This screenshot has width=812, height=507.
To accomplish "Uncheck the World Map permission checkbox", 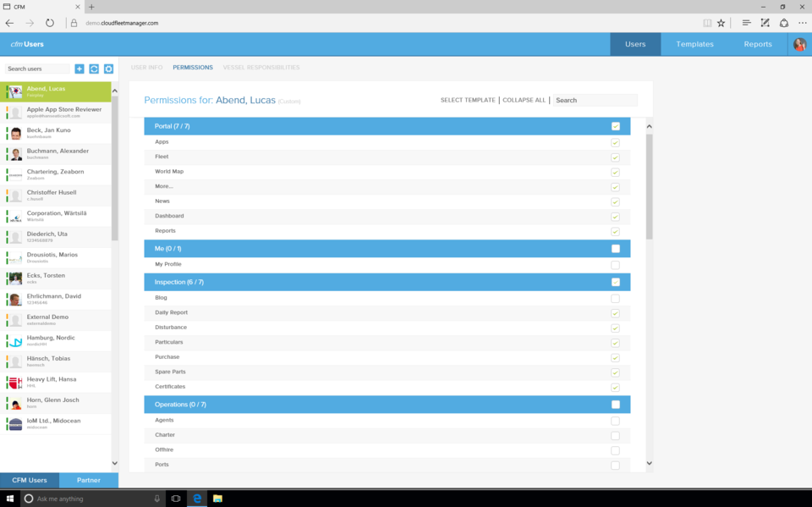I will point(615,172).
